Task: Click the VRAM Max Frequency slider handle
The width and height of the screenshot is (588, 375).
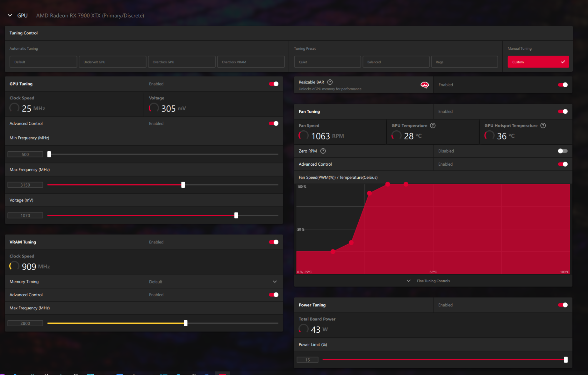Action: pyautogui.click(x=186, y=323)
